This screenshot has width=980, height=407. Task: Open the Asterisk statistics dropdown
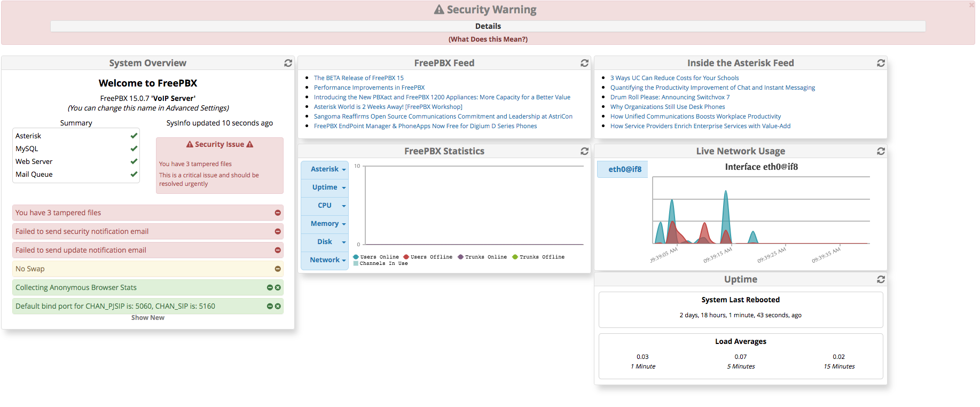click(x=325, y=169)
